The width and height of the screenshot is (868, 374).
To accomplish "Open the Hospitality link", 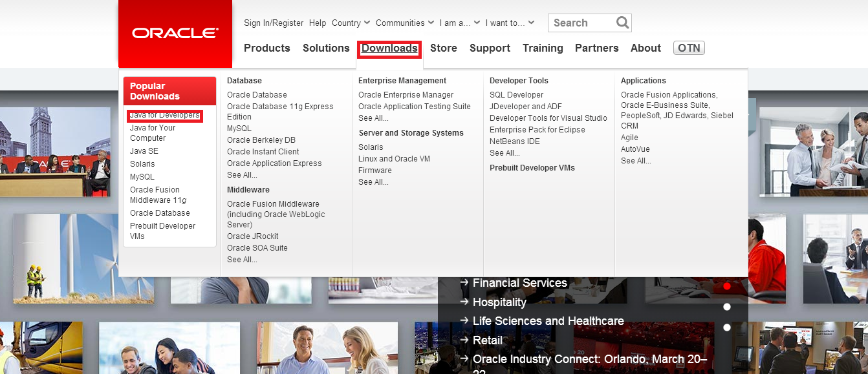I will click(499, 302).
